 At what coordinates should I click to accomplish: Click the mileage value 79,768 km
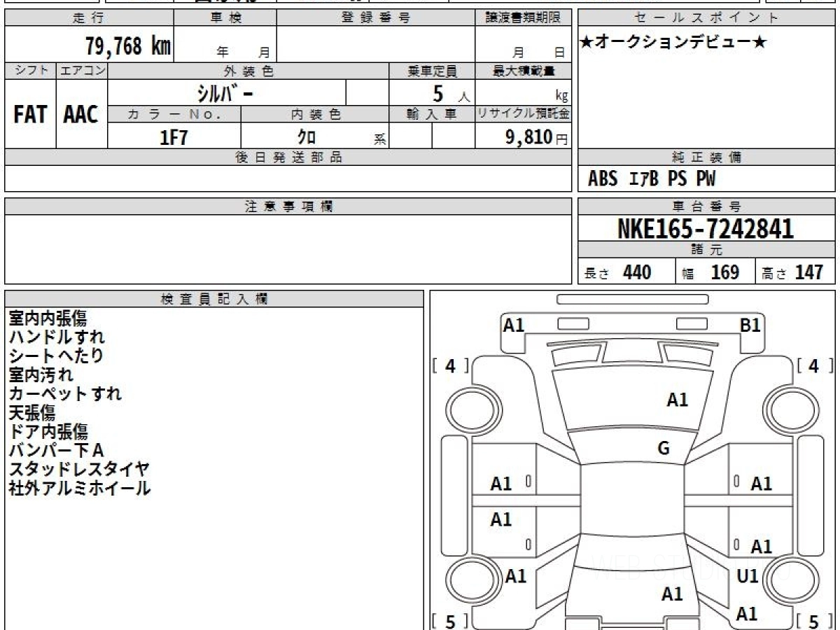(128, 46)
